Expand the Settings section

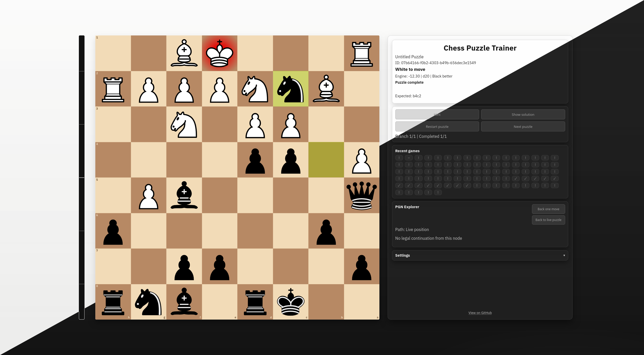point(480,255)
